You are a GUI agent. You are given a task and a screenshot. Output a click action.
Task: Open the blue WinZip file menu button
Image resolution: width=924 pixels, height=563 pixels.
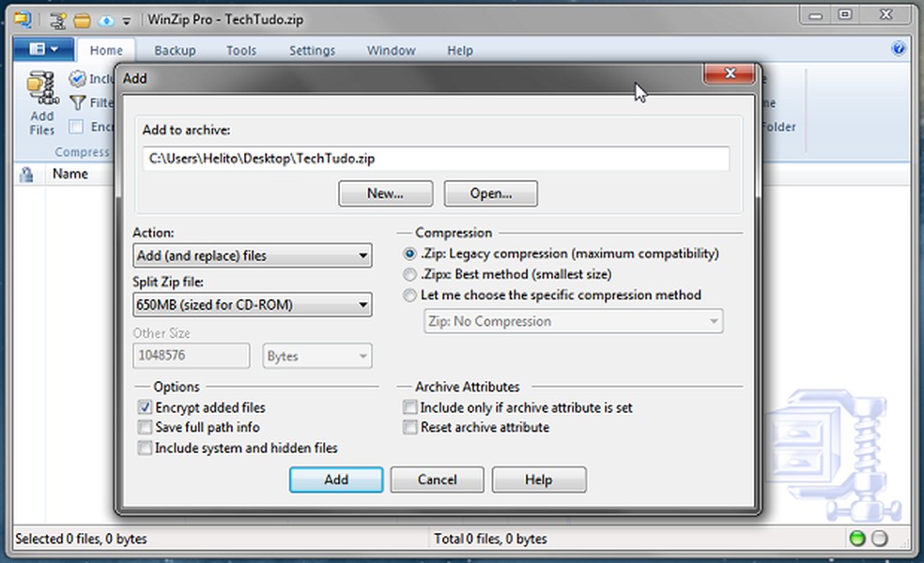[x=43, y=50]
